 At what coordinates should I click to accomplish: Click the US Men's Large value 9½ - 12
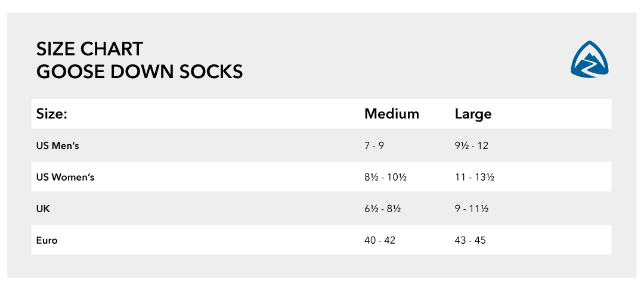(472, 145)
